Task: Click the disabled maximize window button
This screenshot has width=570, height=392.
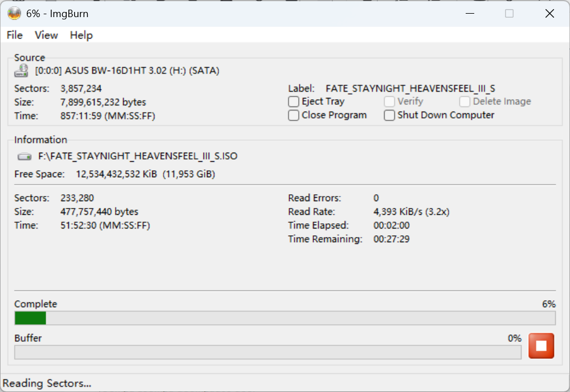Action: (509, 14)
